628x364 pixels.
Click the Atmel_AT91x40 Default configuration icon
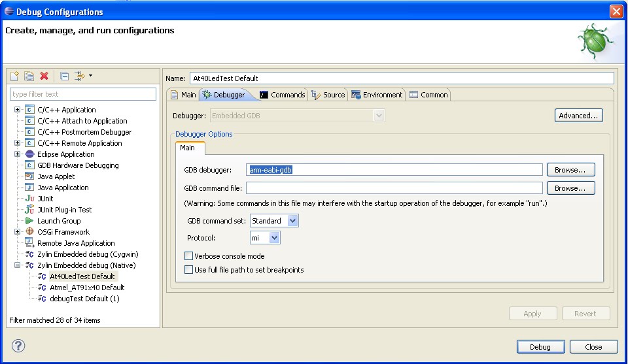pos(42,288)
